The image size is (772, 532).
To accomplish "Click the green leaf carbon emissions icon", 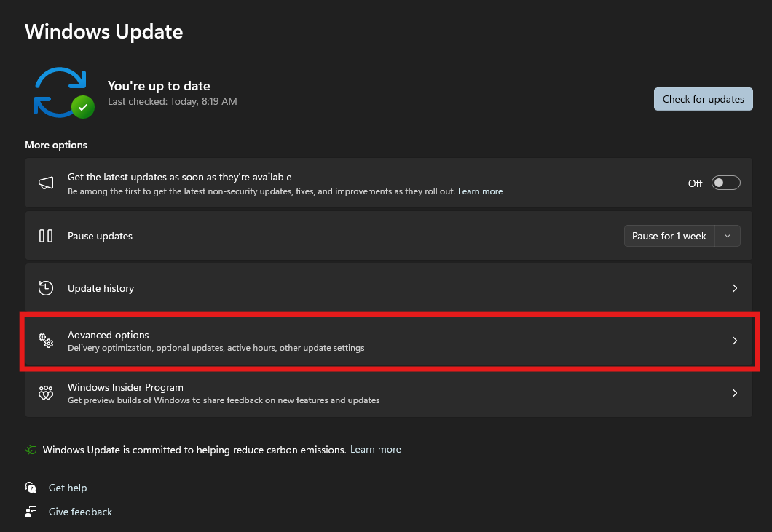I will pyautogui.click(x=31, y=450).
